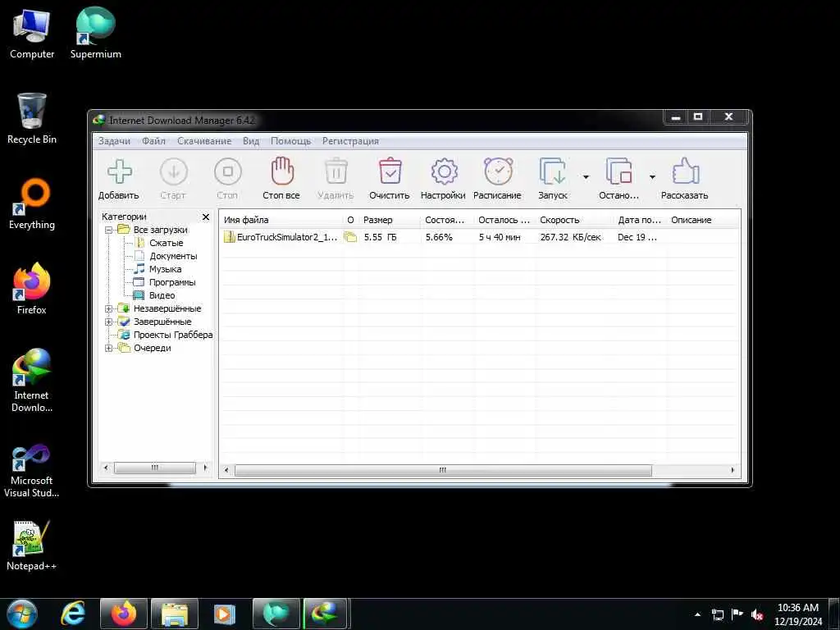The height and width of the screenshot is (630, 840).
Task: Click the Рассказать thumbs-up icon
Action: click(685, 171)
